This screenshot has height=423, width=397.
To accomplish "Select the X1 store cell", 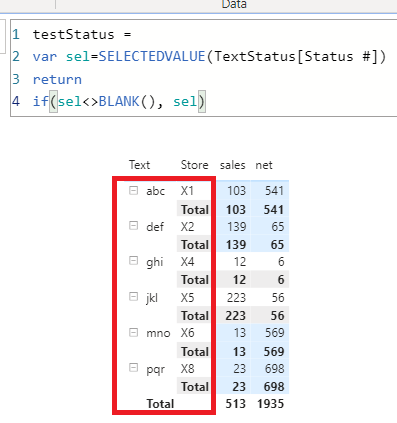I will (187, 191).
